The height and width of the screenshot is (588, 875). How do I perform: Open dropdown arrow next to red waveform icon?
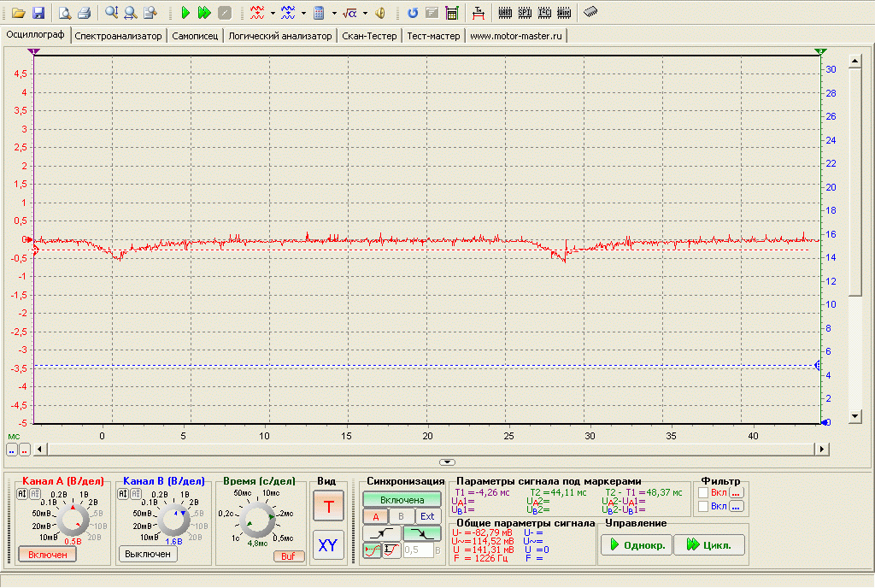tap(273, 13)
